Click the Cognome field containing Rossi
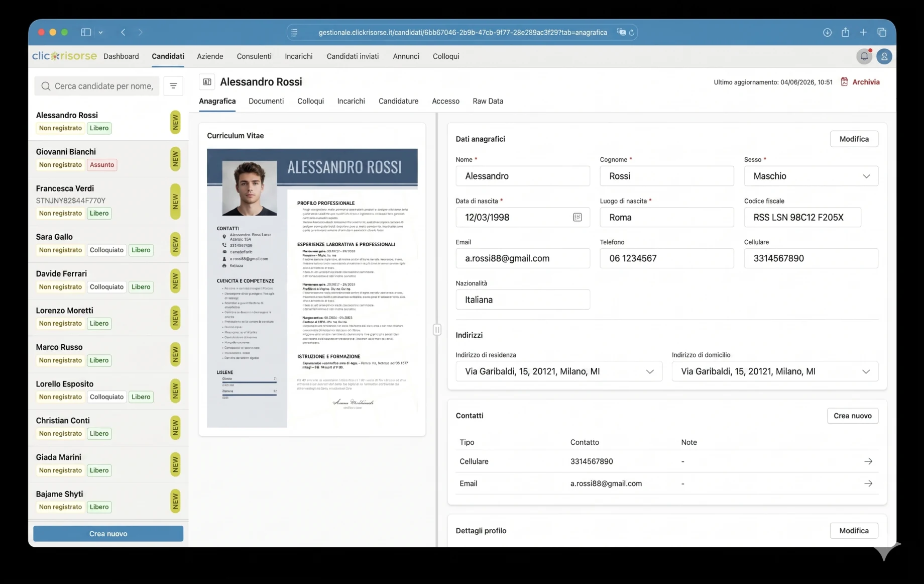Image resolution: width=924 pixels, height=584 pixels. 666,176
